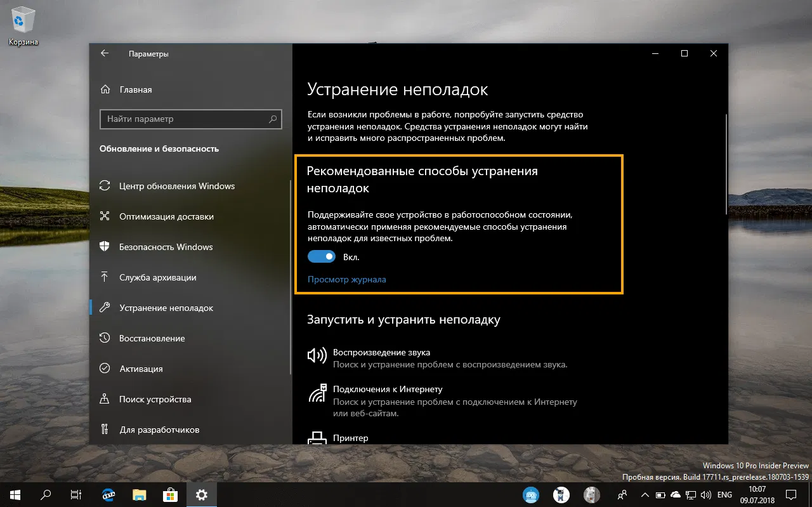Open the volume control in the tray
The height and width of the screenshot is (507, 812).
pos(706,494)
